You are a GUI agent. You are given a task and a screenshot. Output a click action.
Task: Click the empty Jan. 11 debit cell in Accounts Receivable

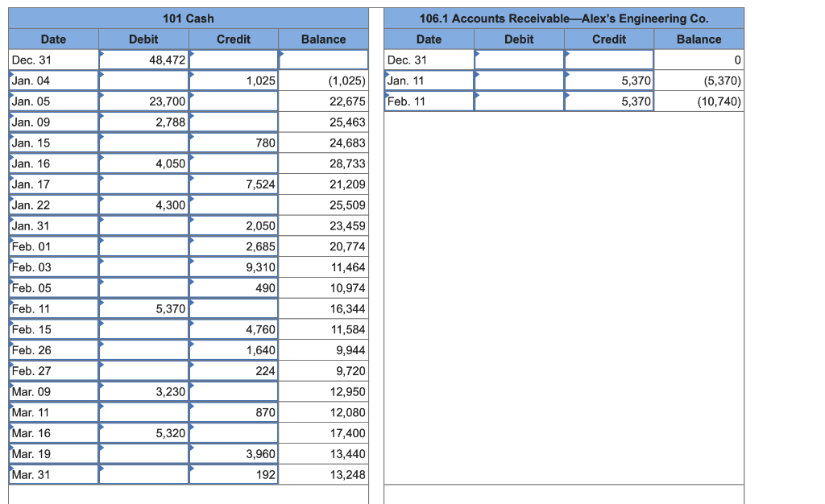pos(520,81)
